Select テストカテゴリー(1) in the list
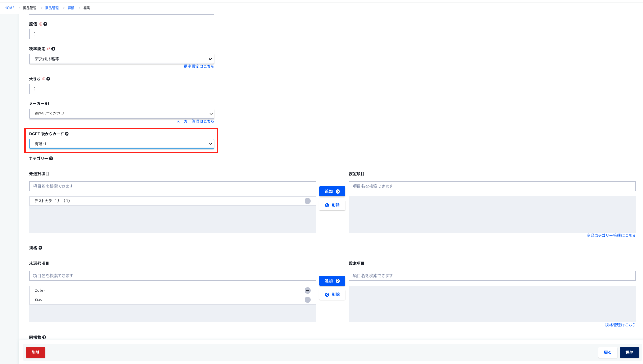The width and height of the screenshot is (643, 364). coord(173,201)
